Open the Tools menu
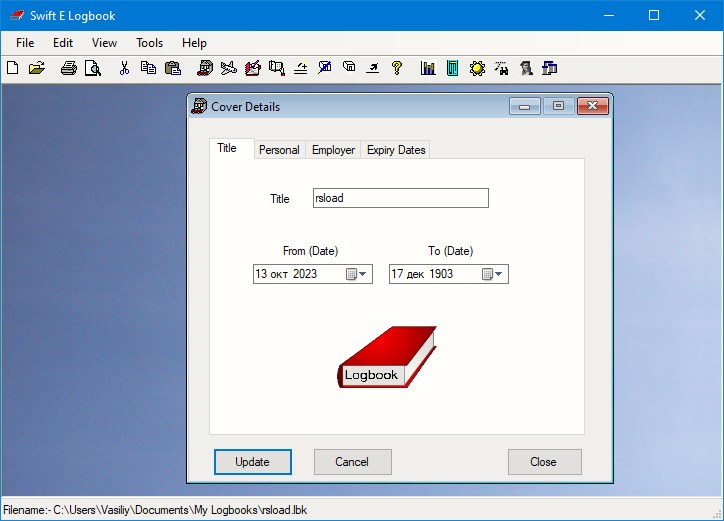The image size is (724, 521). pos(150,43)
